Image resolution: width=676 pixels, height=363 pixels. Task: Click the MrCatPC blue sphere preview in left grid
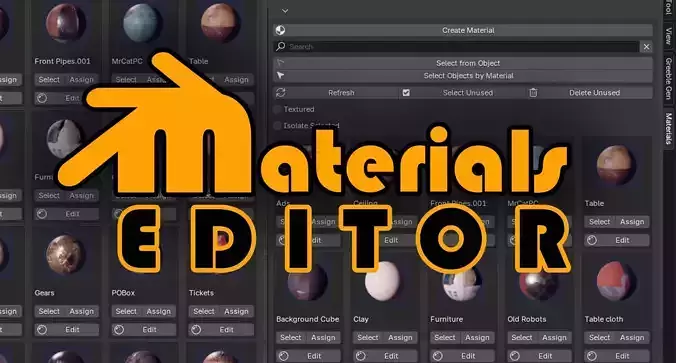coord(142,23)
